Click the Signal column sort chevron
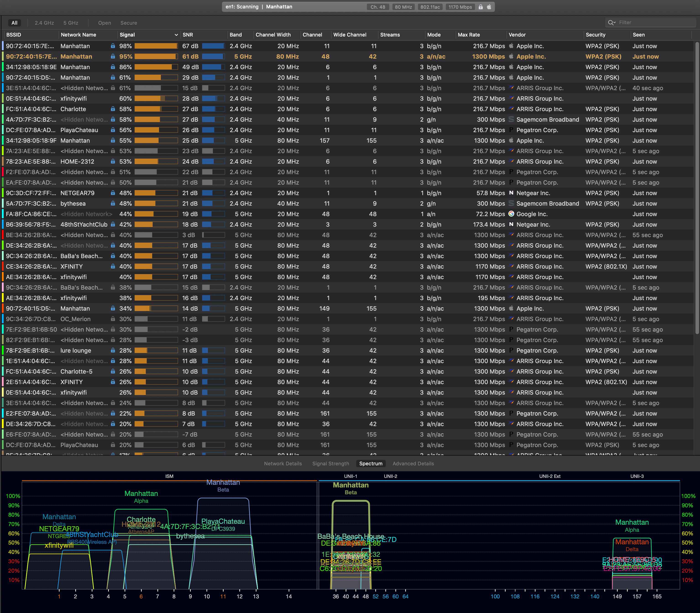The height and width of the screenshot is (613, 700). pyautogui.click(x=176, y=35)
